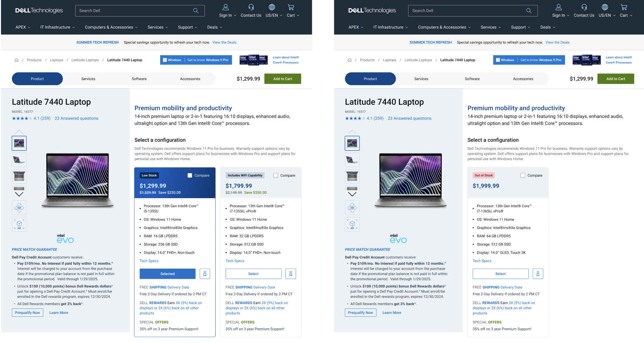Expand the Support menu, left page
Viewport: 644px width, 343px height.
click(188, 27)
